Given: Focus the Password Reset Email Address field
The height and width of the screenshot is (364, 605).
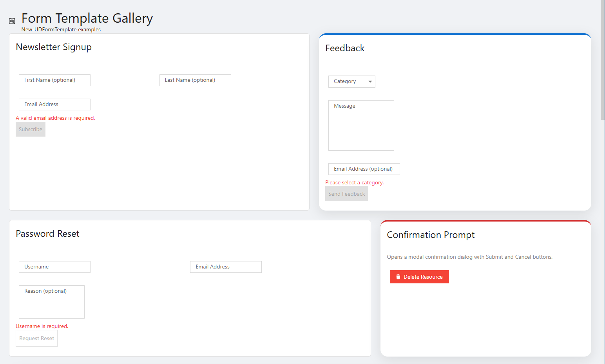Looking at the screenshot, I should [x=226, y=267].
